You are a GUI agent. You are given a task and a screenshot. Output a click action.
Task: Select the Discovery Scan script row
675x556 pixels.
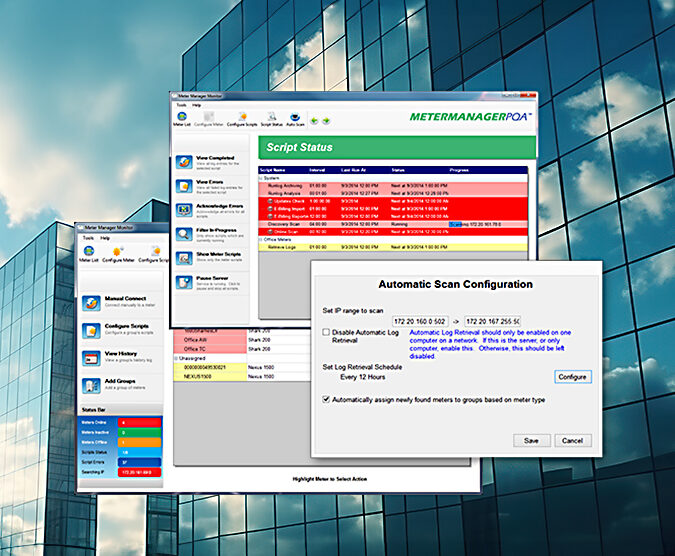[393, 224]
